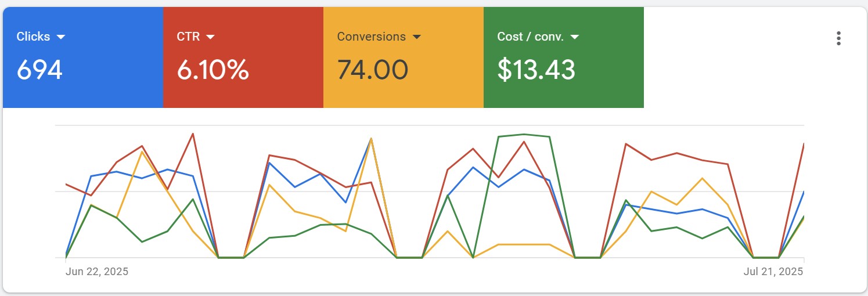Click the empty white area beside green tile

coord(732,58)
